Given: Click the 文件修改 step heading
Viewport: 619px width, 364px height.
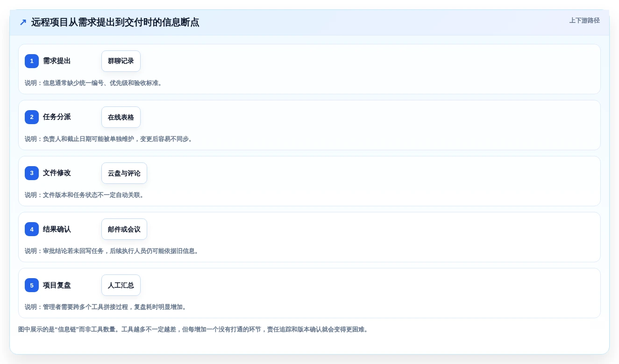Looking at the screenshot, I should tap(57, 173).
